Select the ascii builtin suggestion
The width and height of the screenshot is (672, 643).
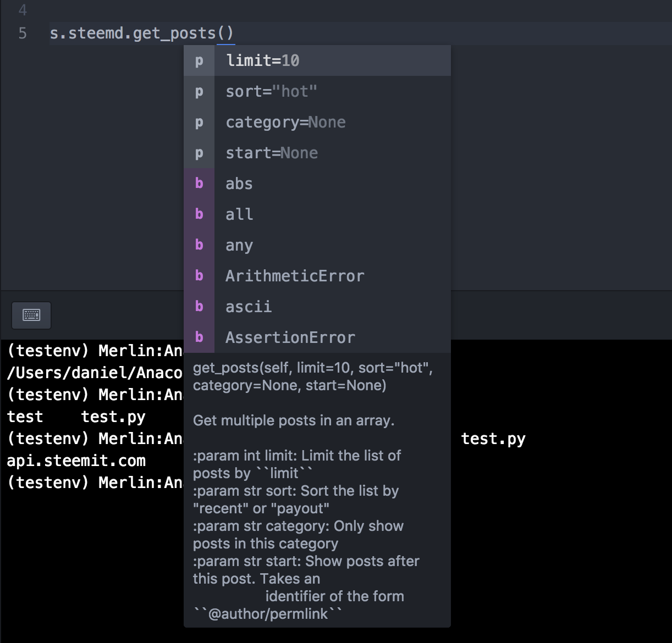click(317, 307)
